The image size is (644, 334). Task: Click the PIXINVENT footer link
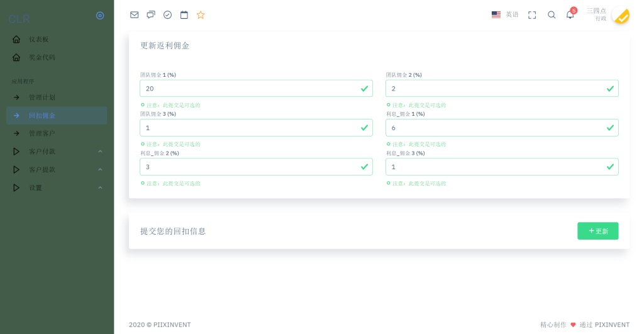point(612,325)
